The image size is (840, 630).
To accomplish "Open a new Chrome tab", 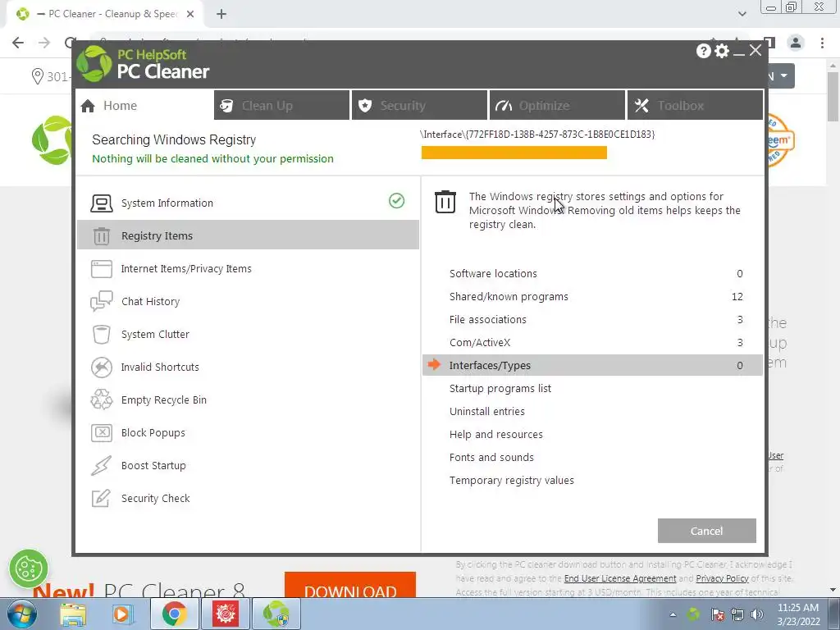I will point(221,15).
